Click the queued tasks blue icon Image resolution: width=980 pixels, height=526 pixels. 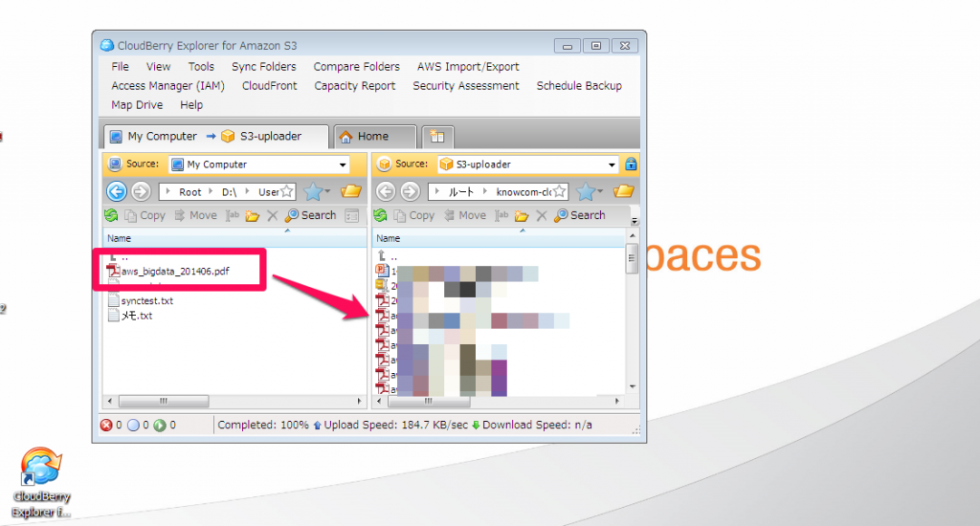coord(133,426)
